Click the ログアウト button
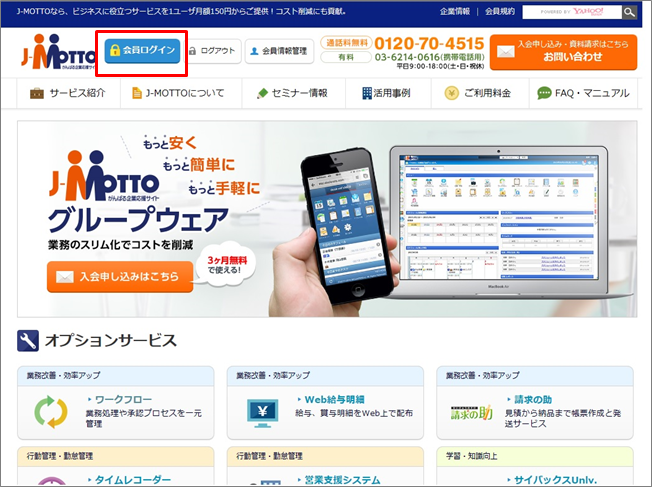The width and height of the screenshot is (653, 487). pos(213,51)
